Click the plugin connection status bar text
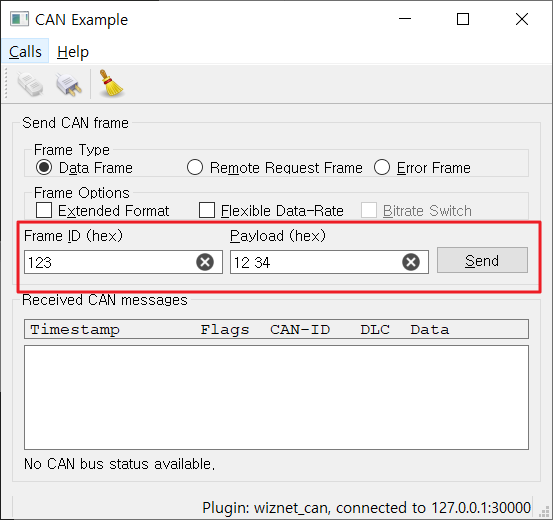Screen dimensions: 553x520 coord(366,508)
